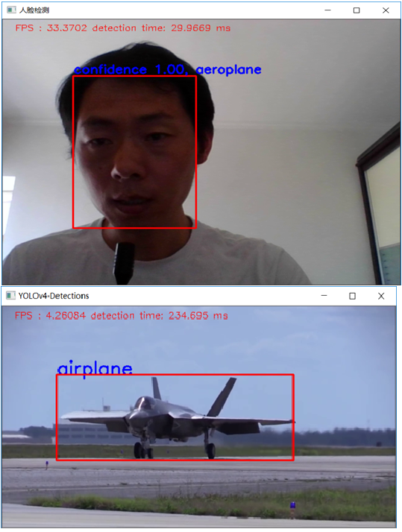Close the YOLOv4-Detections window
Image resolution: width=402 pixels, height=532 pixels.
click(x=381, y=296)
